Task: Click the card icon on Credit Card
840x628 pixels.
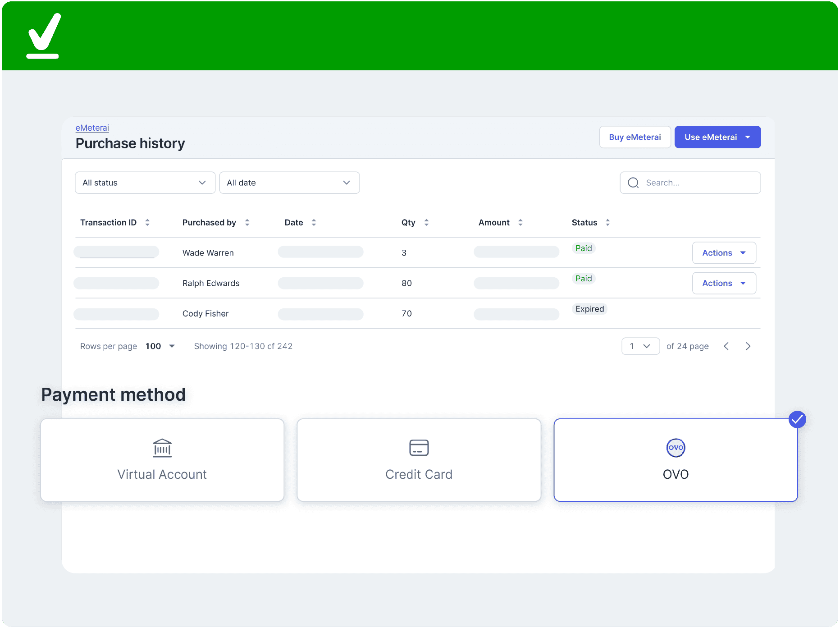Action: click(419, 448)
